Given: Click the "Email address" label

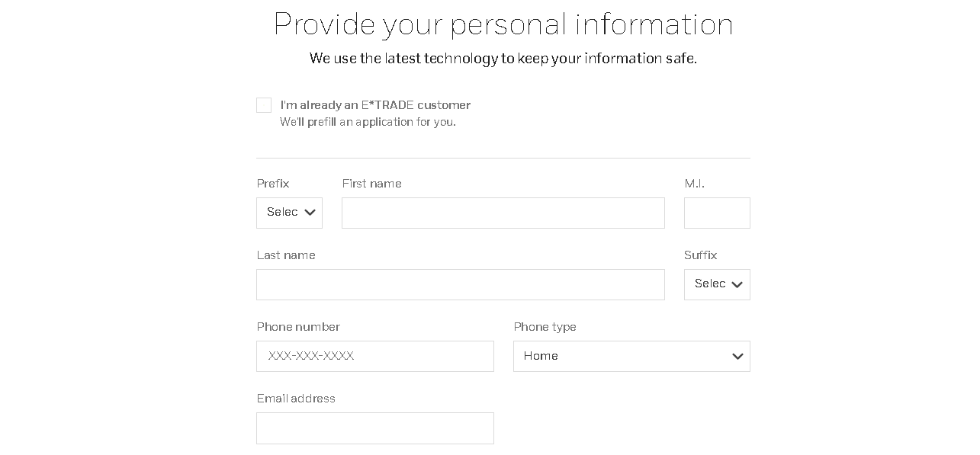Looking at the screenshot, I should coord(296,399).
